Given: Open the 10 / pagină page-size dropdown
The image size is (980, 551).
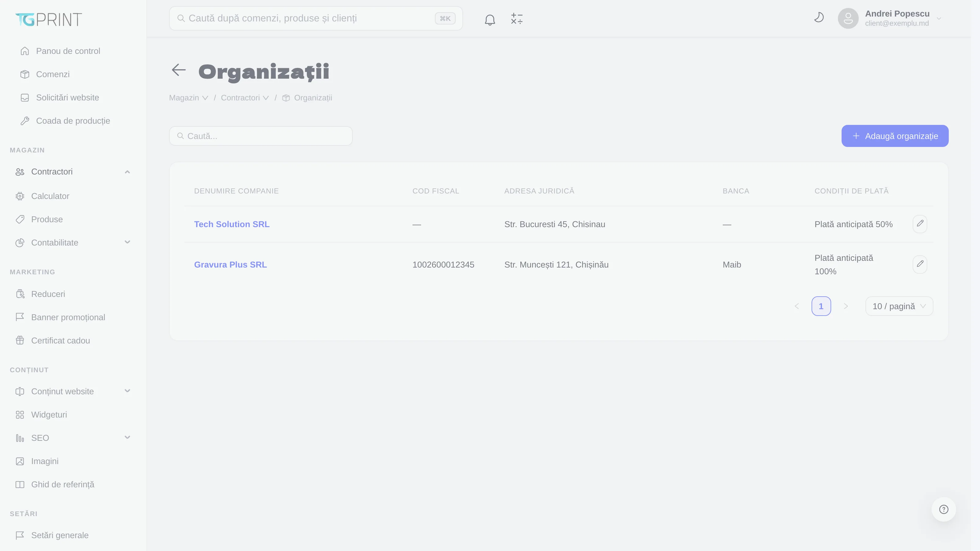Looking at the screenshot, I should [x=899, y=306].
